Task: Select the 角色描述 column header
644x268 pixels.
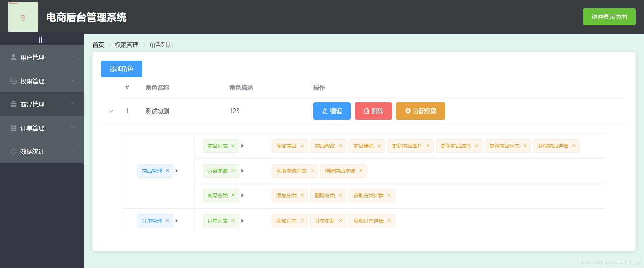Action: [x=241, y=88]
